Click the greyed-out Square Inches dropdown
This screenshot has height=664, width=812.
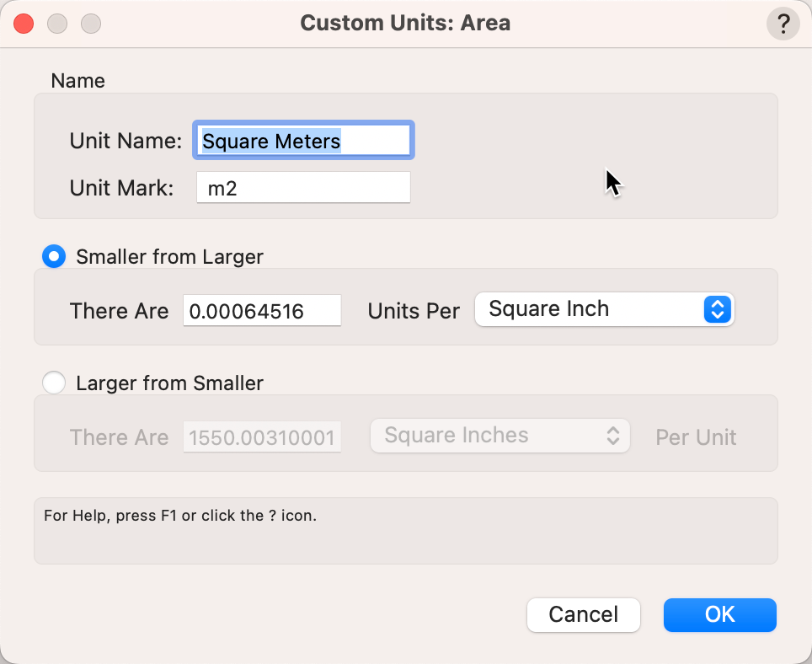500,436
